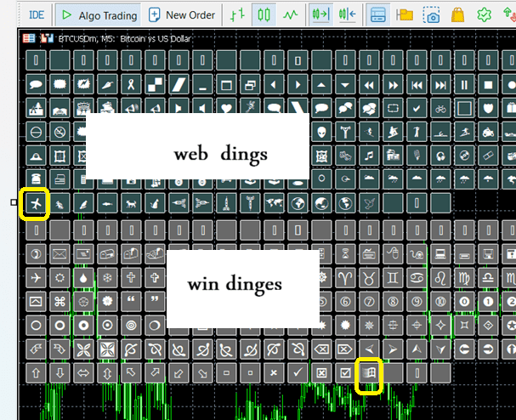The image size is (516, 420).
Task: Click the boxed X ballot symbol button
Action: coord(321,373)
